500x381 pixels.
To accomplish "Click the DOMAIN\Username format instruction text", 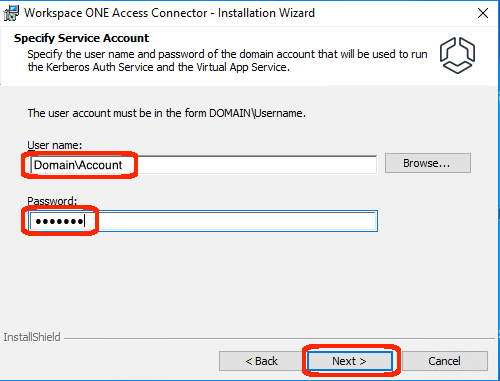I will tap(167, 113).
